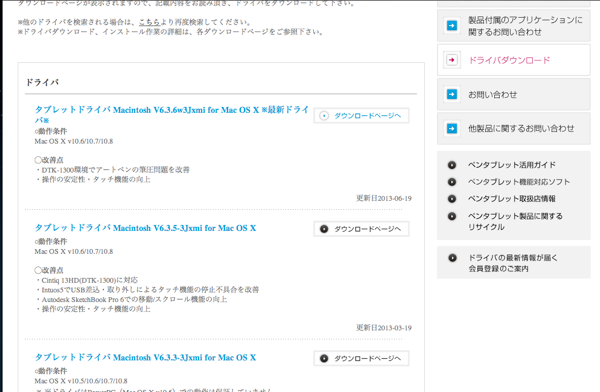Screen dimensions: 600x392
Task: Click update date 更新日2013-06-19
Action: (x=384, y=198)
